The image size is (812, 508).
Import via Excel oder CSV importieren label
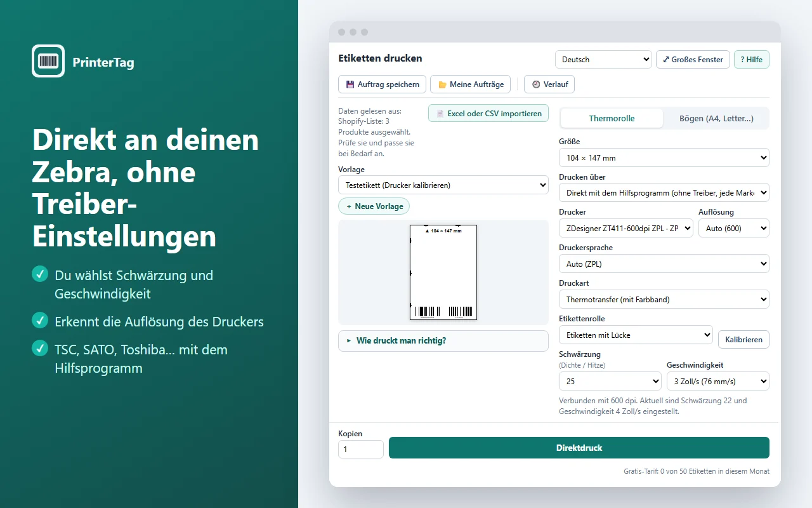pyautogui.click(x=494, y=114)
